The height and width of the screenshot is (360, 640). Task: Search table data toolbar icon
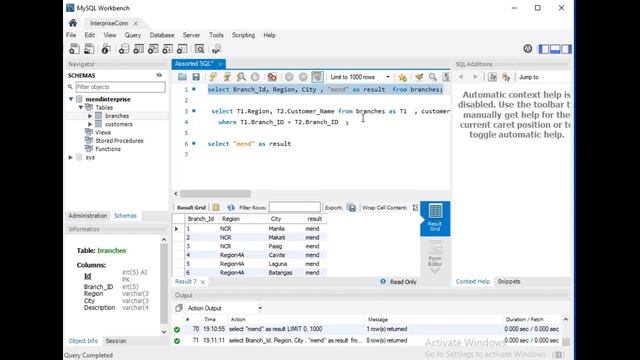pos(199,49)
